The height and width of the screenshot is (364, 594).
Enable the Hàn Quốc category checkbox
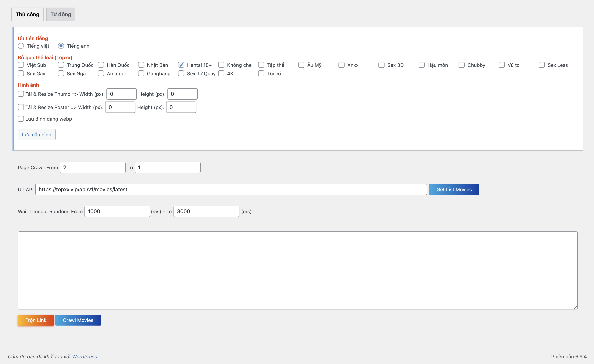pyautogui.click(x=101, y=65)
